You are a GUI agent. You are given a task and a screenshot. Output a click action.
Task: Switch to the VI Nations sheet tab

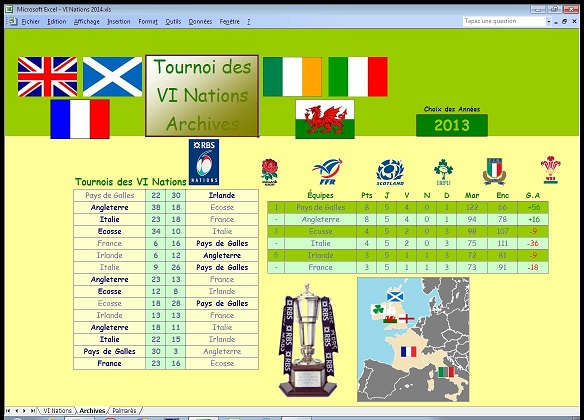tap(57, 410)
